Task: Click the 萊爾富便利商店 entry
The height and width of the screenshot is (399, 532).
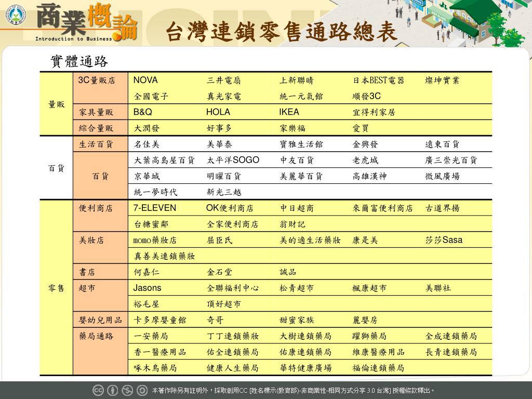Action: (x=383, y=208)
